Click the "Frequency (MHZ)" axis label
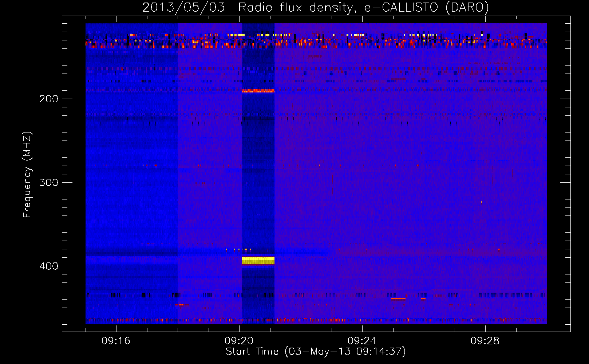 click(27, 175)
